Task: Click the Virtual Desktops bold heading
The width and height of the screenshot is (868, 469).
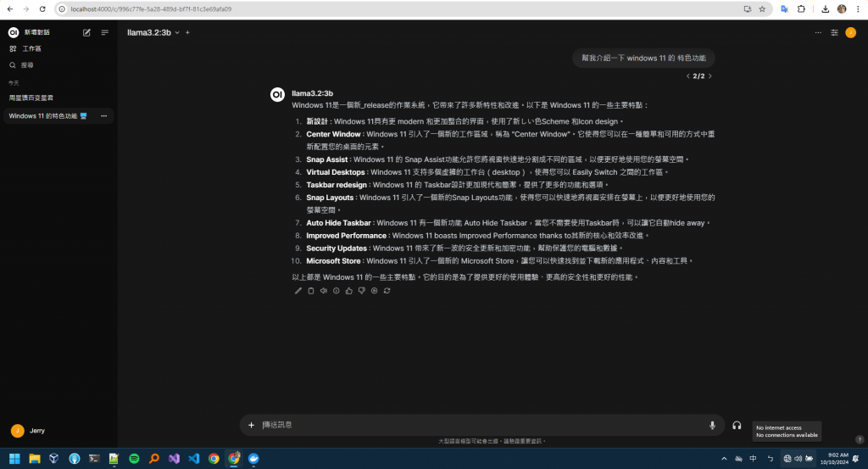Action: (x=336, y=172)
